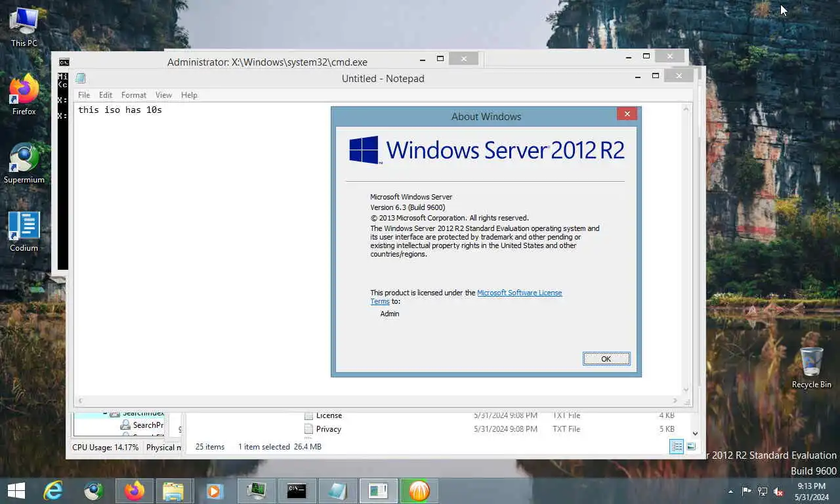Open the Firefox desktop shortcut
This screenshot has width=840, height=504.
24,96
